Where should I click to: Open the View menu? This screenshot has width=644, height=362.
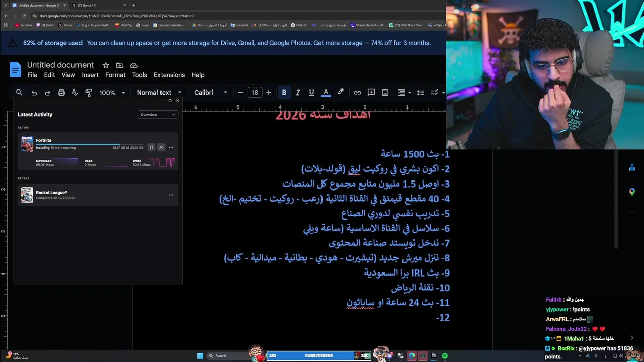point(68,75)
